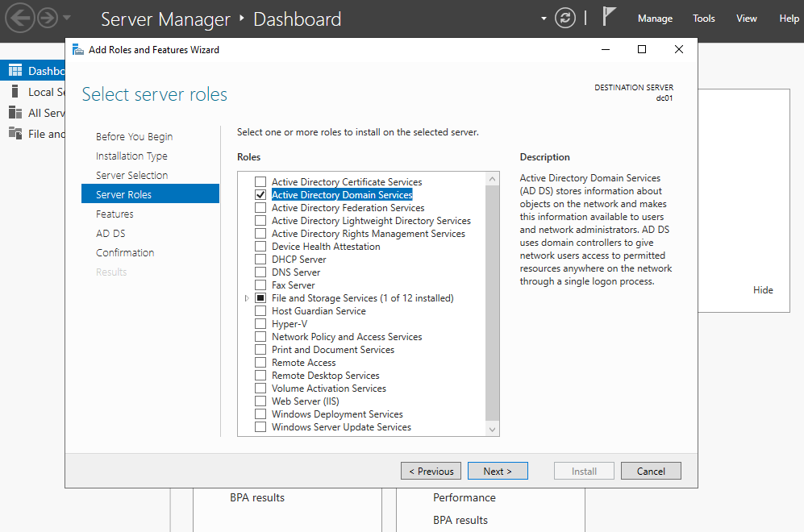804x532 pixels.
Task: Check Host Guardian Service role
Action: [260, 310]
